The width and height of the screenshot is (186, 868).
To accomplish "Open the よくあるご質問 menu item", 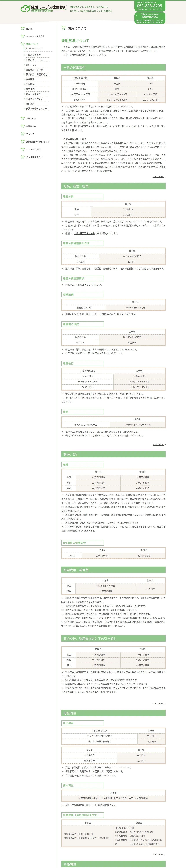I will (x=33, y=150).
